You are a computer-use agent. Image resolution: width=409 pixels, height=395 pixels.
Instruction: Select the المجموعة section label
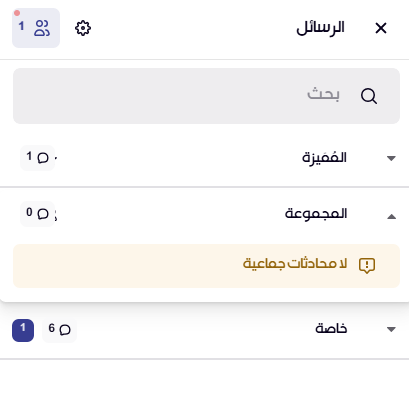[316, 213]
